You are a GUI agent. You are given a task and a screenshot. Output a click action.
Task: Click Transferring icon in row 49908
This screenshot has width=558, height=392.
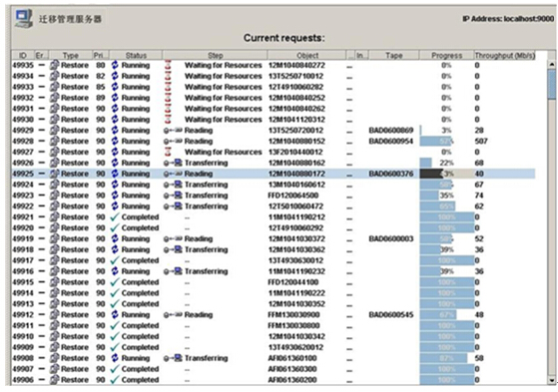pyautogui.click(x=173, y=358)
